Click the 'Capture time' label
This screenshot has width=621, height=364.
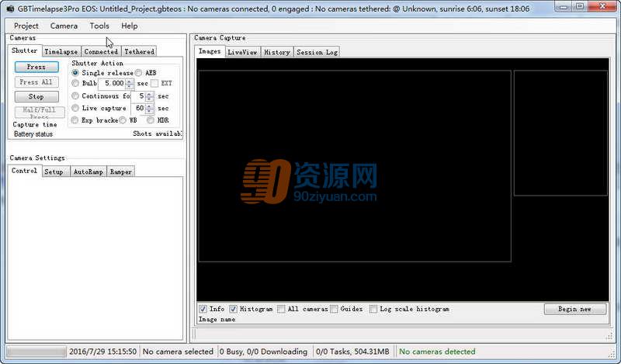pos(35,124)
